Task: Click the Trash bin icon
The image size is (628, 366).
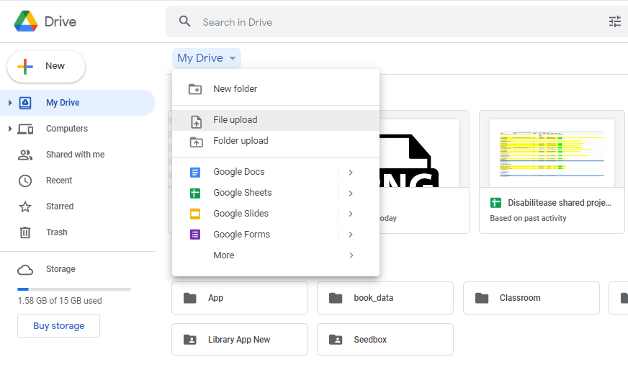Action: [x=25, y=232]
